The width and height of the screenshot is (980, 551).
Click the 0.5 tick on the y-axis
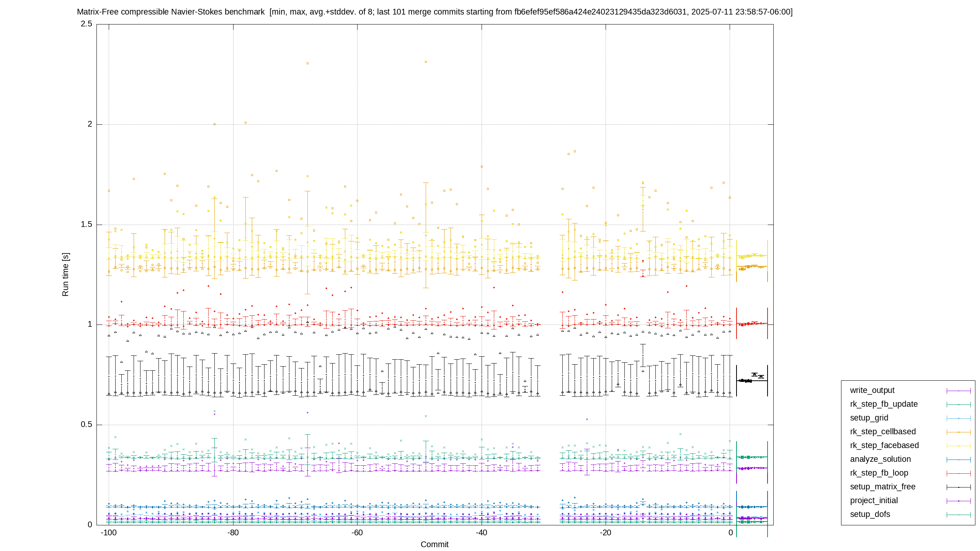point(87,424)
